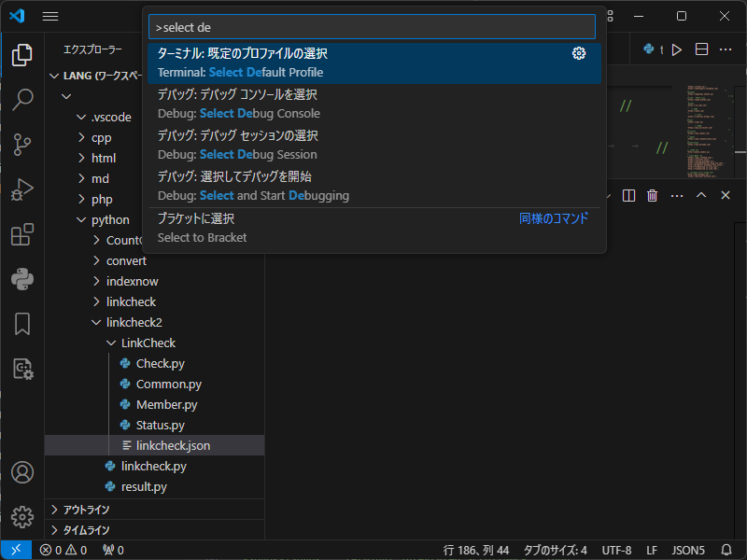Maximize panel with caret-up icon
Screen dimensions: 747x560
[x=701, y=195]
